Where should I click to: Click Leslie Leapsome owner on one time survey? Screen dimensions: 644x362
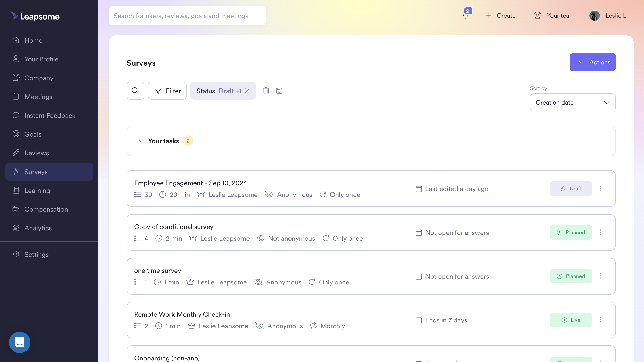coord(222,282)
